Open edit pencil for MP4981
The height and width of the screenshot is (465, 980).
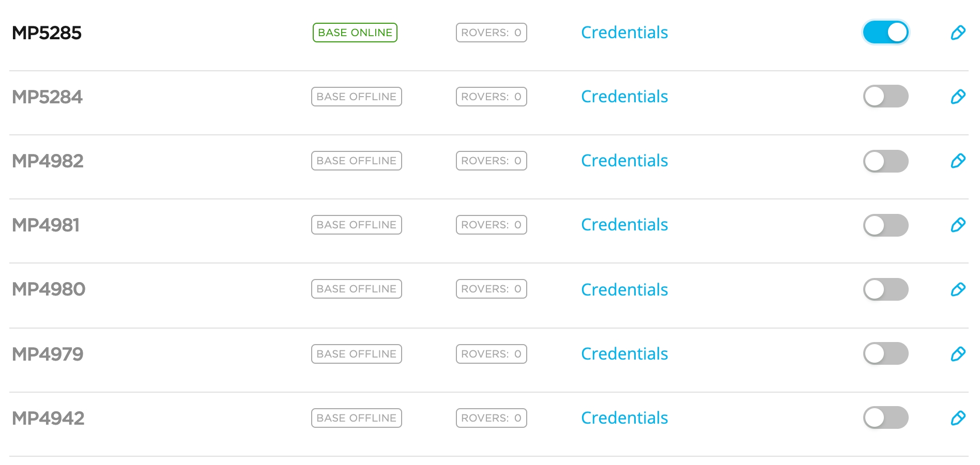point(958,225)
